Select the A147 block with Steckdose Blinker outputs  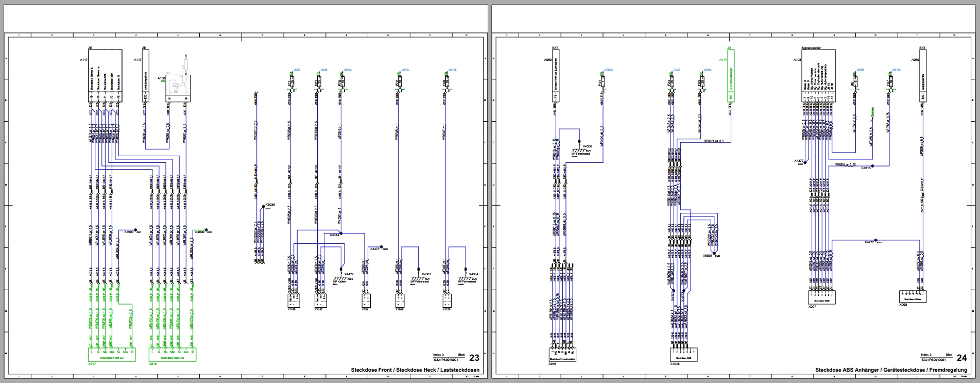[105, 76]
